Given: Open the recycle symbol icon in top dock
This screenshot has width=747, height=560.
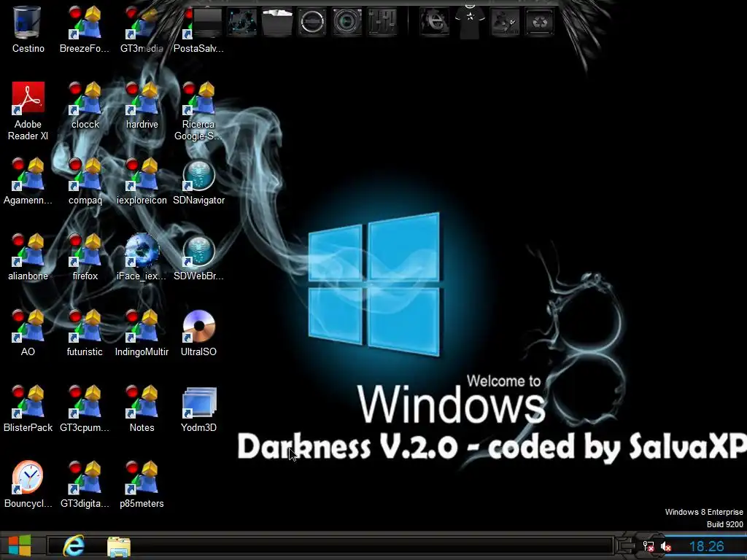Looking at the screenshot, I should pos(540,21).
